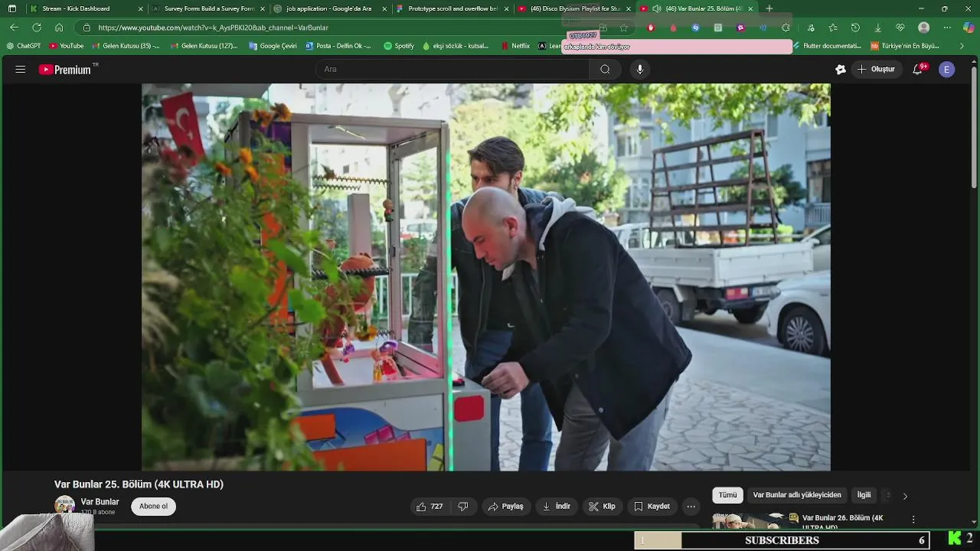
Task: Open Gelen Kutusu (127) bookmark
Action: [204, 46]
